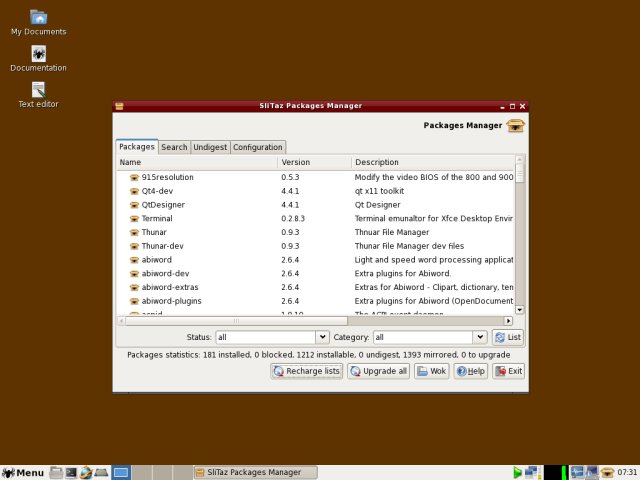Click the 'Qt Designer' description cell
The width and height of the screenshot is (640, 480).
(378, 205)
